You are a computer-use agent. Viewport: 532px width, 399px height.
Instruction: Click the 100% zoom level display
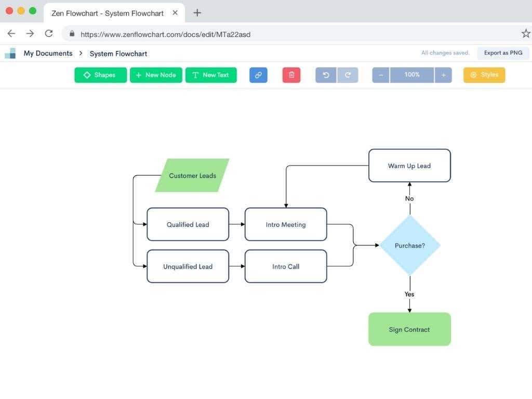click(x=412, y=75)
